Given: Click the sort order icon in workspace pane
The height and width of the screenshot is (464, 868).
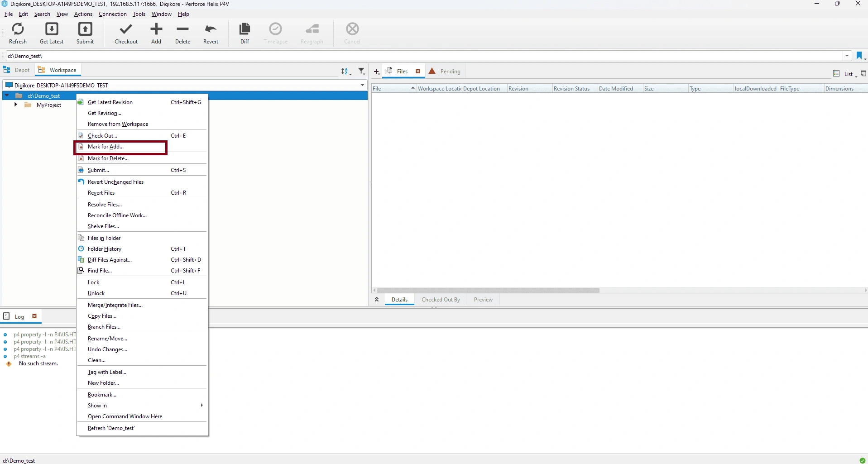Looking at the screenshot, I should 345,71.
